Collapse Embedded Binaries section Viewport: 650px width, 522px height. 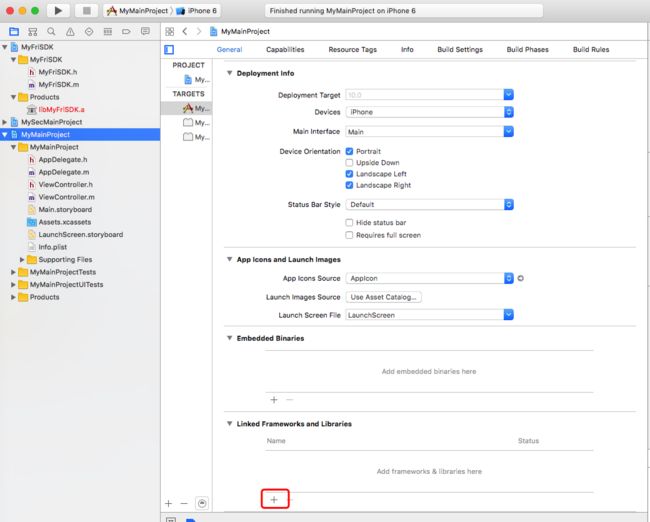[x=229, y=338]
